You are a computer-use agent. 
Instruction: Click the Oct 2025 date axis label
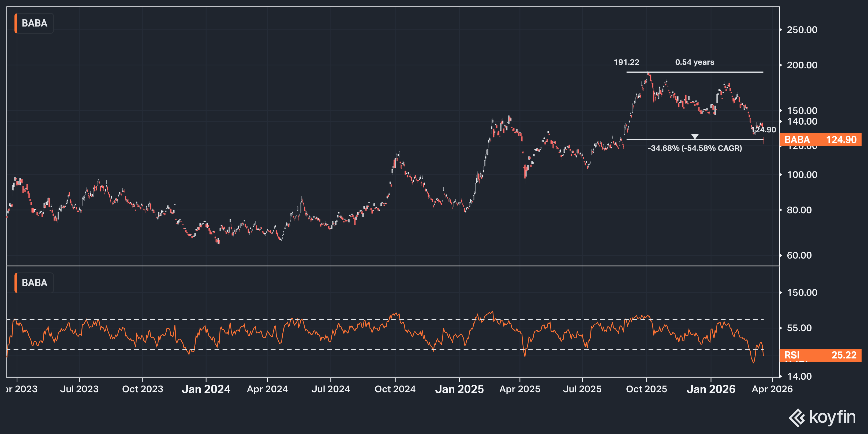(x=646, y=389)
